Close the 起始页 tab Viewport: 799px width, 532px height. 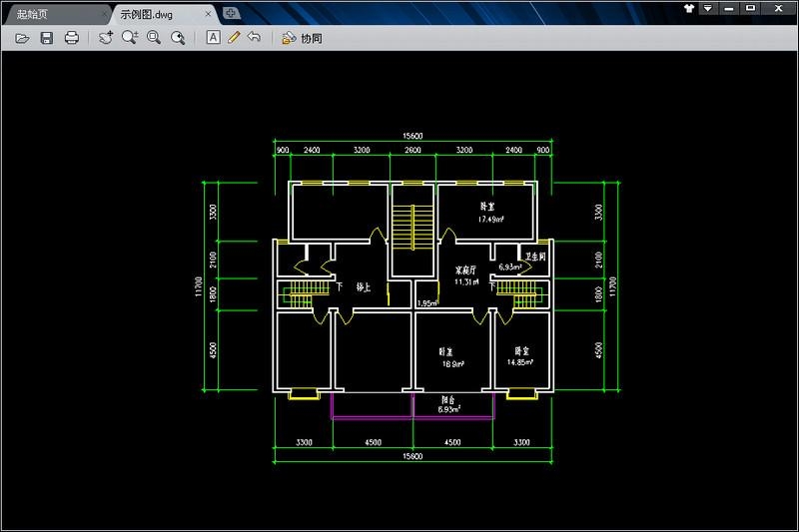point(104,15)
